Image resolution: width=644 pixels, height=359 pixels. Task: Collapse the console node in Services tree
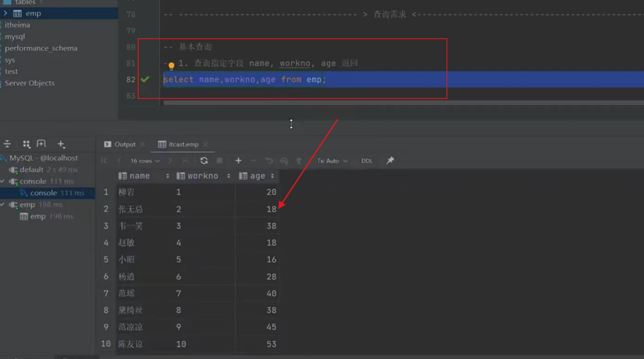tap(3, 181)
